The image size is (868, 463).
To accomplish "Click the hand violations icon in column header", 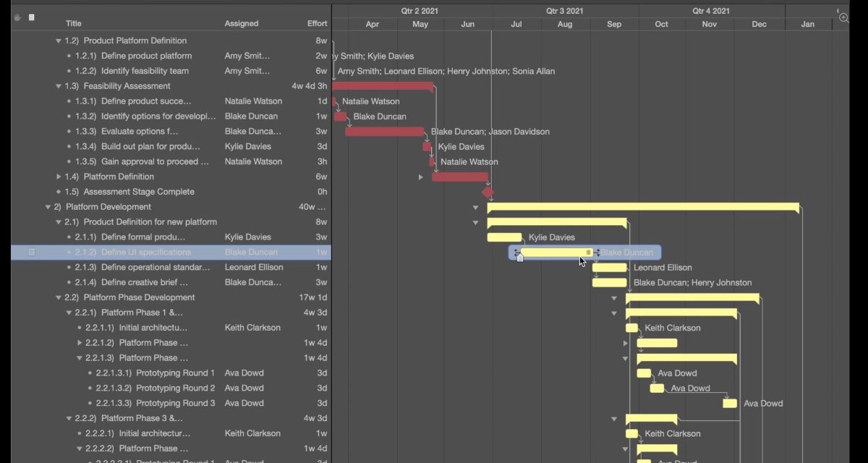I will (17, 17).
